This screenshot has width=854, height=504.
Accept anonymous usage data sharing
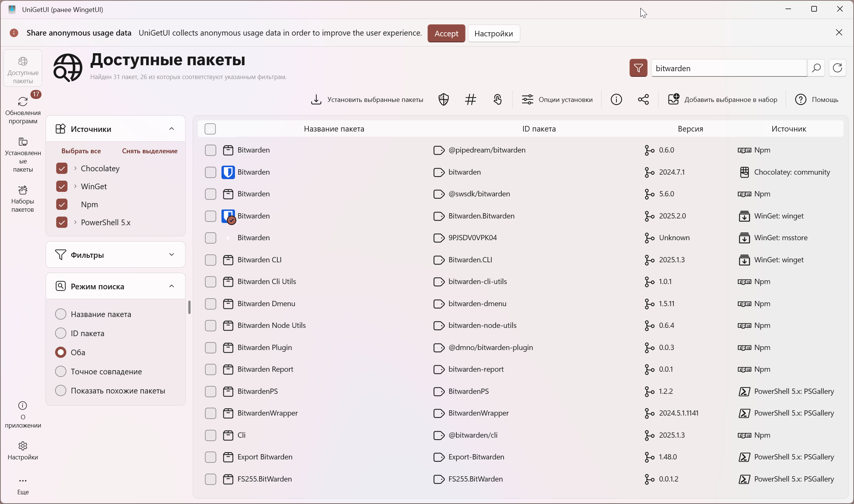446,33
